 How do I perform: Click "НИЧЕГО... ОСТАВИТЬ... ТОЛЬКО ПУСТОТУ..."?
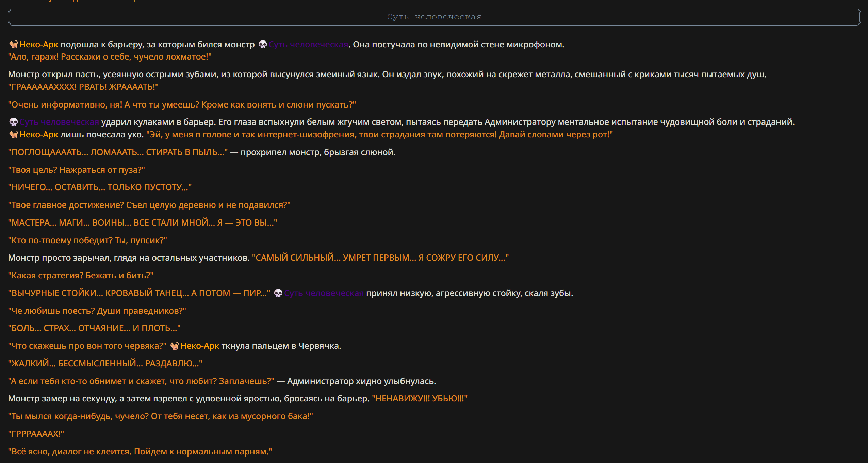[x=100, y=187]
